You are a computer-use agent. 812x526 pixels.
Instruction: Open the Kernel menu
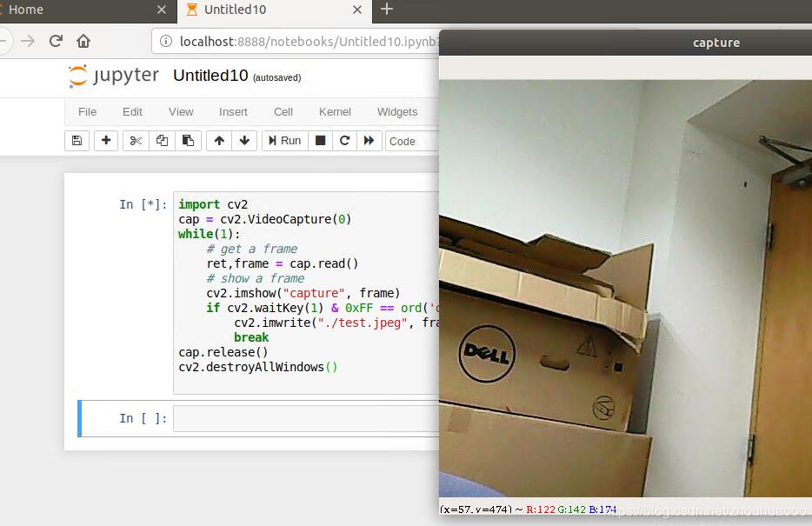[x=335, y=111]
